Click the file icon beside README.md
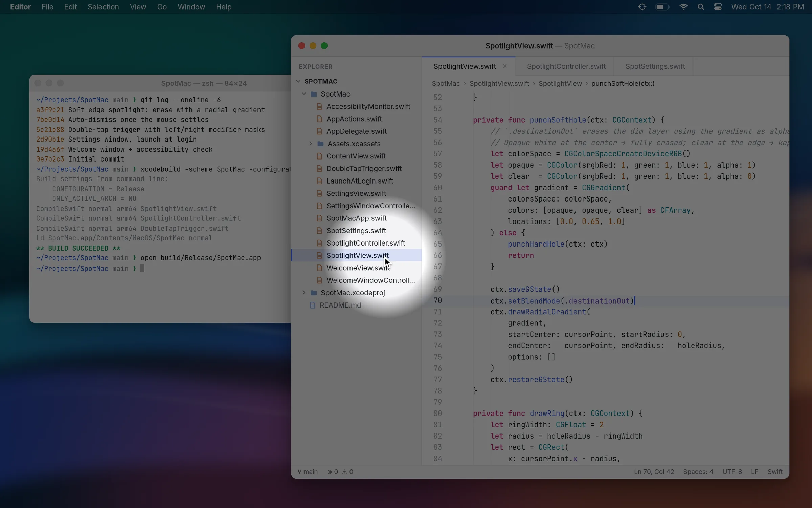 point(313,305)
